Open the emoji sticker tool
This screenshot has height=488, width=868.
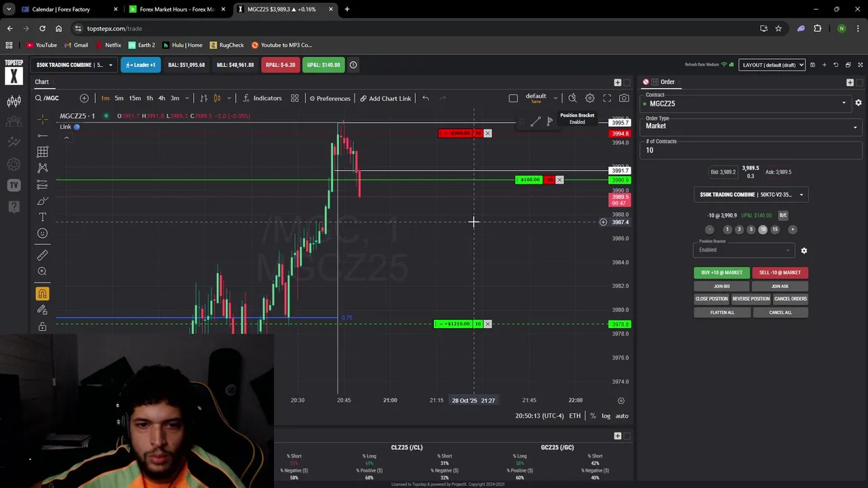click(42, 233)
